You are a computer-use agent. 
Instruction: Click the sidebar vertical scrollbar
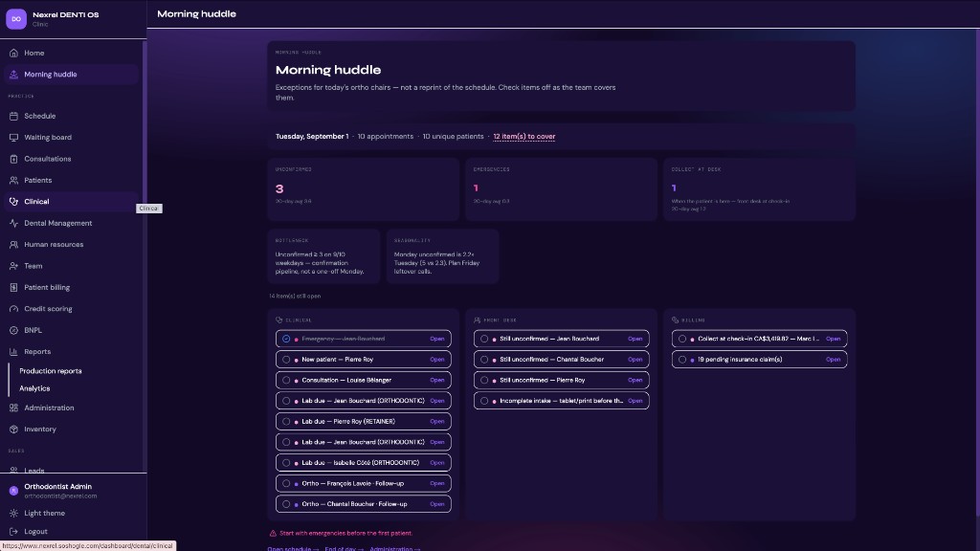(x=145, y=250)
